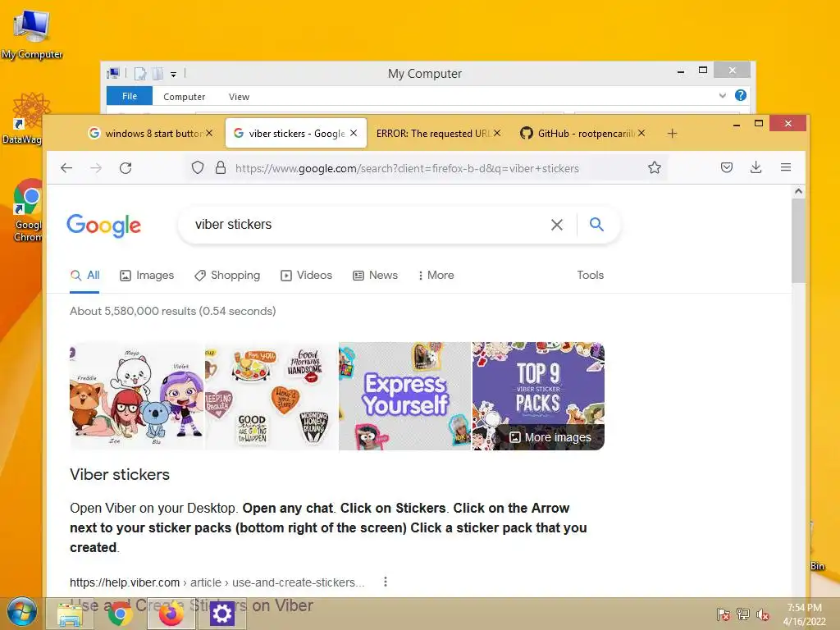840x630 pixels.
Task: Close the 'viber stickers - Google' tab
Action: [354, 133]
